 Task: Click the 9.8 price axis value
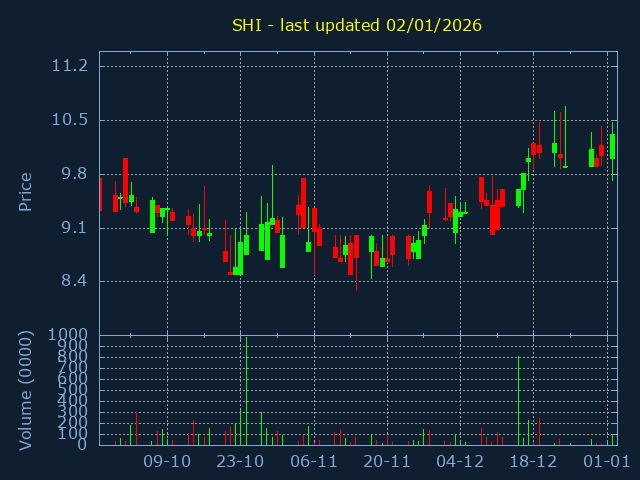[x=73, y=174]
